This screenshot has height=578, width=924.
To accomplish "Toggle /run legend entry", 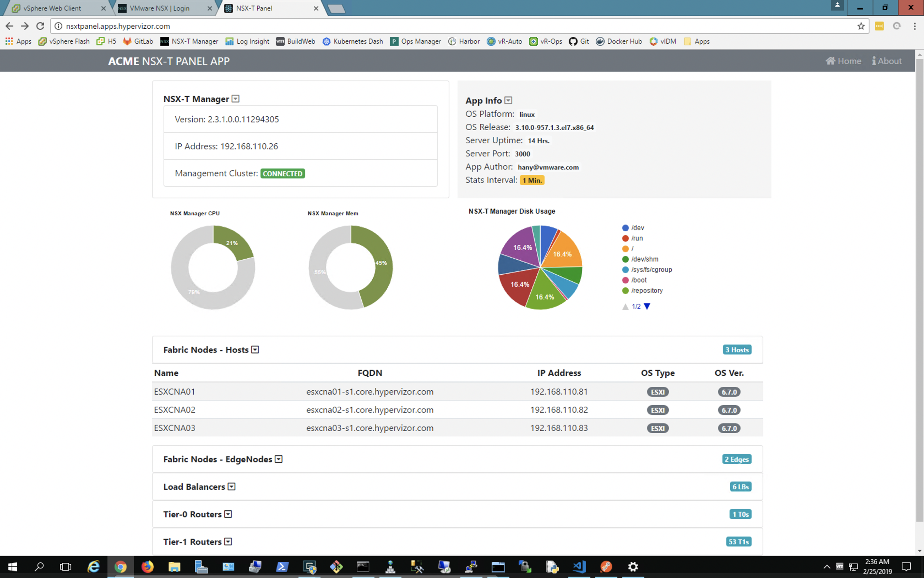I will [x=633, y=238].
